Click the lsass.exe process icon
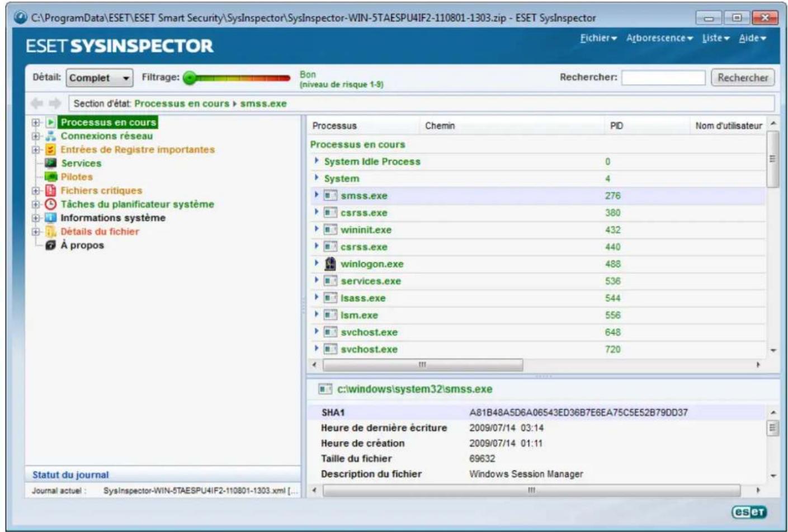788x532 pixels. coord(331,298)
